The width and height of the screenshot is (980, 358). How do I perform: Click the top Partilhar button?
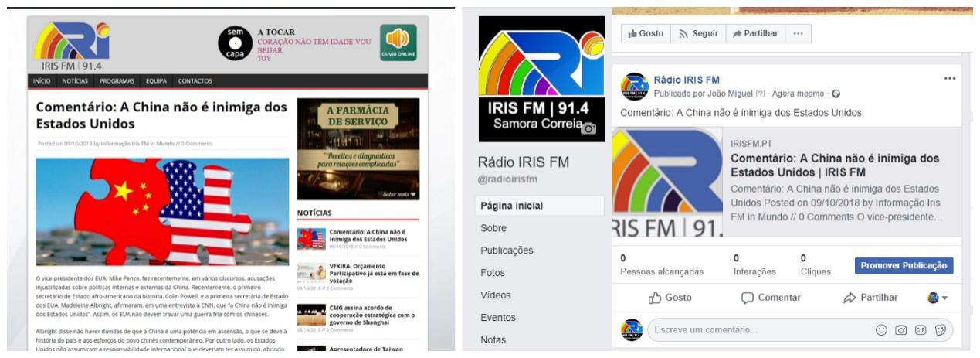pos(755,34)
